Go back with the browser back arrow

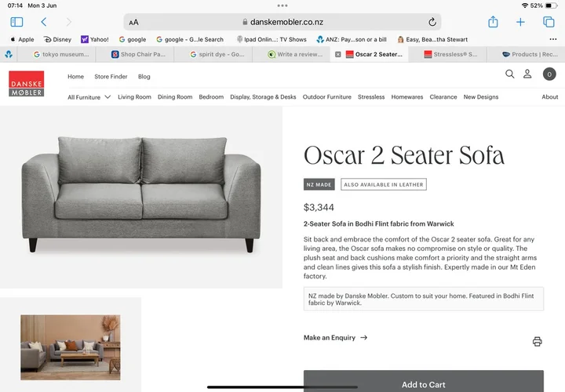pos(44,22)
